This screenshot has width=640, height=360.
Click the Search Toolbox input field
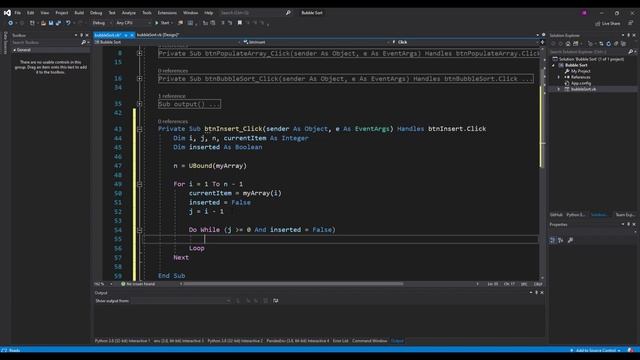pos(46,42)
